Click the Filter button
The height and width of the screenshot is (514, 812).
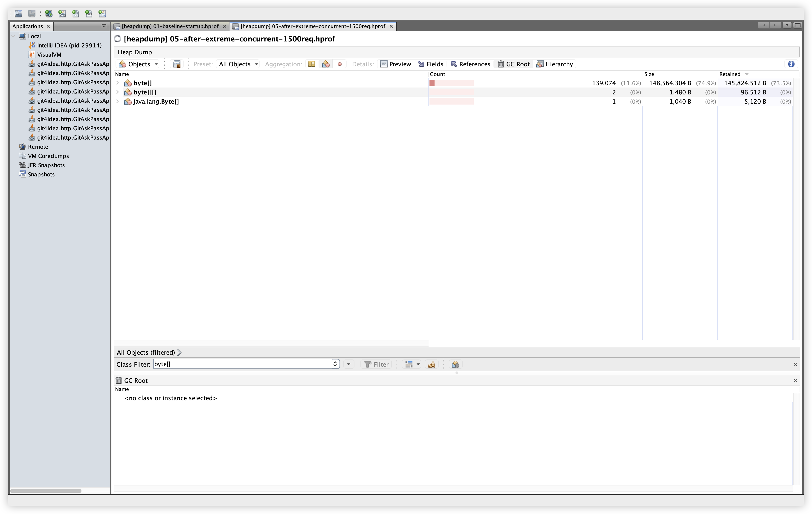(376, 365)
